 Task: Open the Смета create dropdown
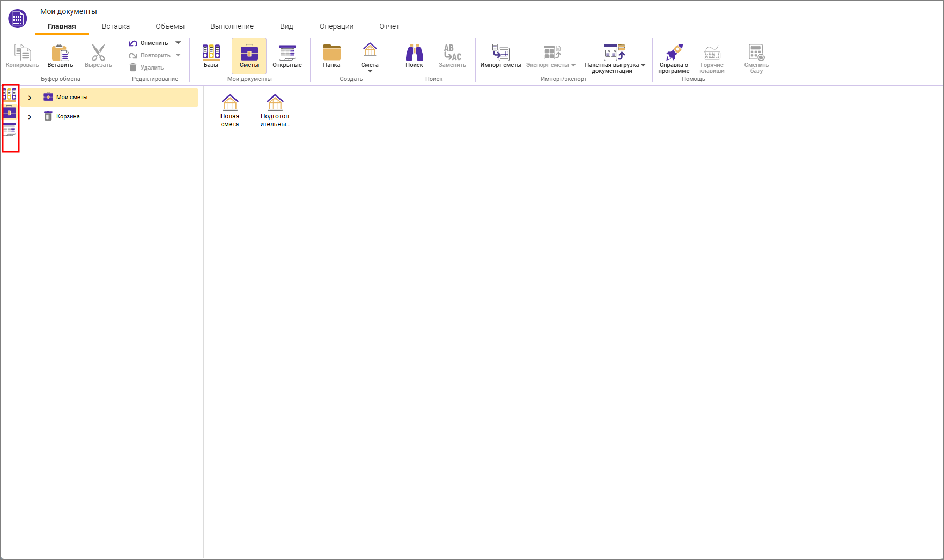pos(370,71)
